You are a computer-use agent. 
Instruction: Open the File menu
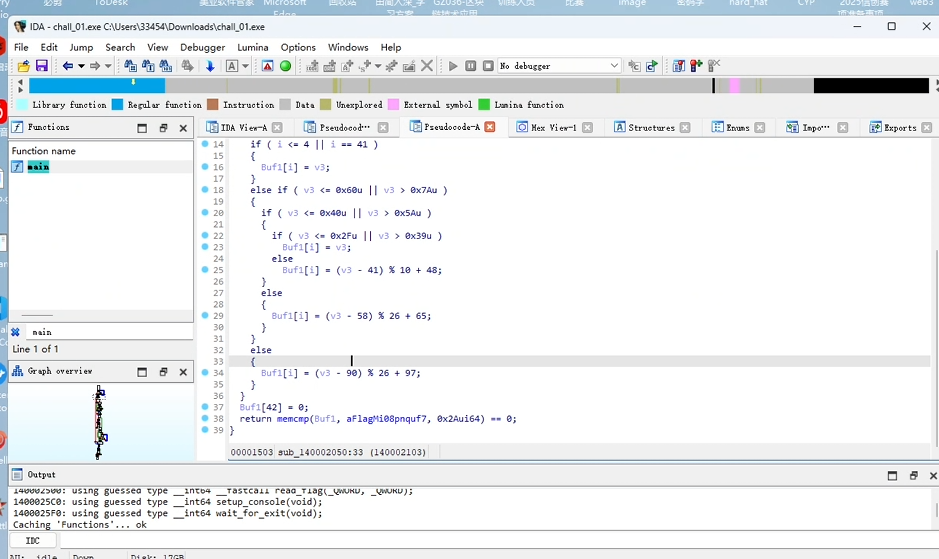coord(21,47)
